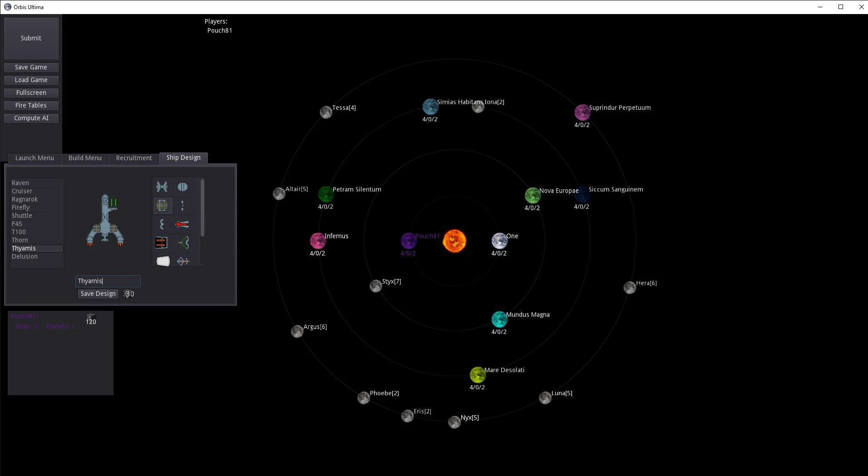The image size is (868, 476).
Task: Toggle Fullscreen mode
Action: (x=31, y=93)
